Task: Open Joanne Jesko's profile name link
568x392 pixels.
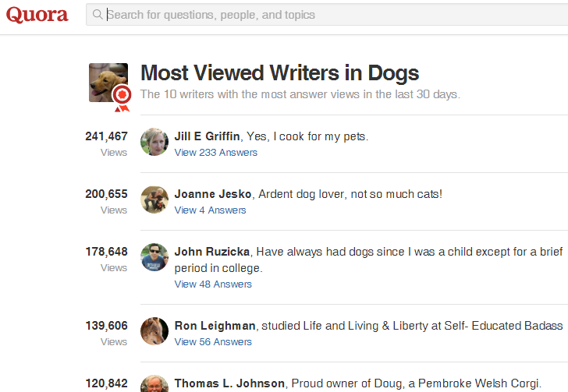Action: coord(213,194)
